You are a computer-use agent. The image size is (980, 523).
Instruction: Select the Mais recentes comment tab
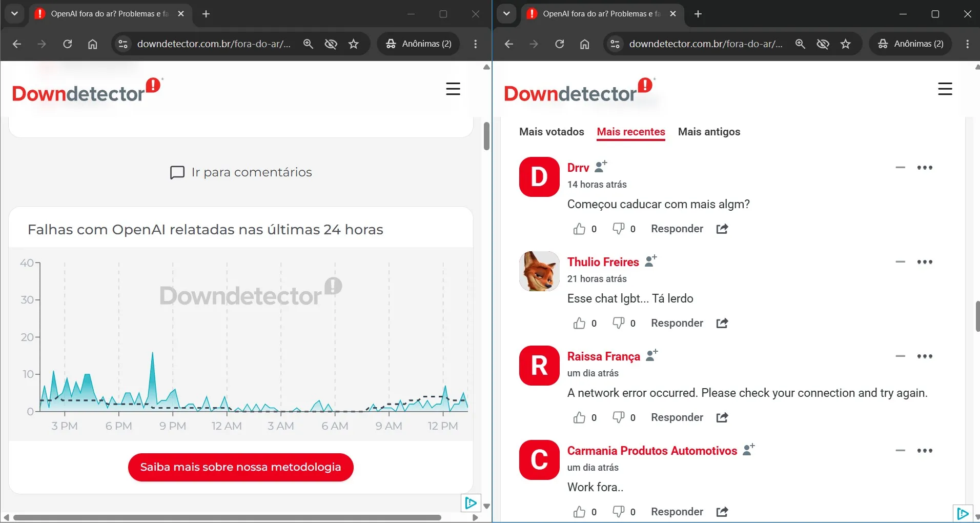tap(631, 132)
